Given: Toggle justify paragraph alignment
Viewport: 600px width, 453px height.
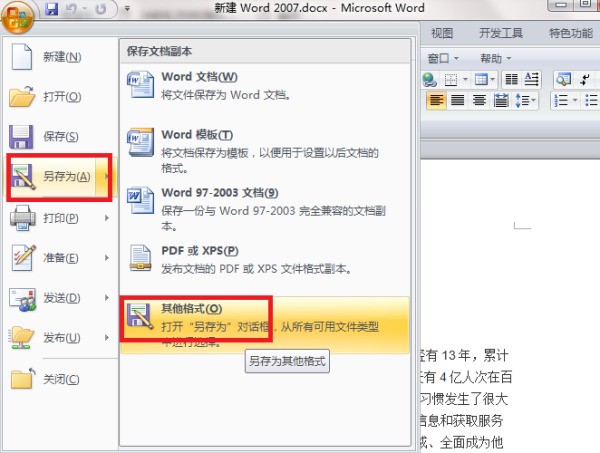Looking at the screenshot, I should pos(458,101).
